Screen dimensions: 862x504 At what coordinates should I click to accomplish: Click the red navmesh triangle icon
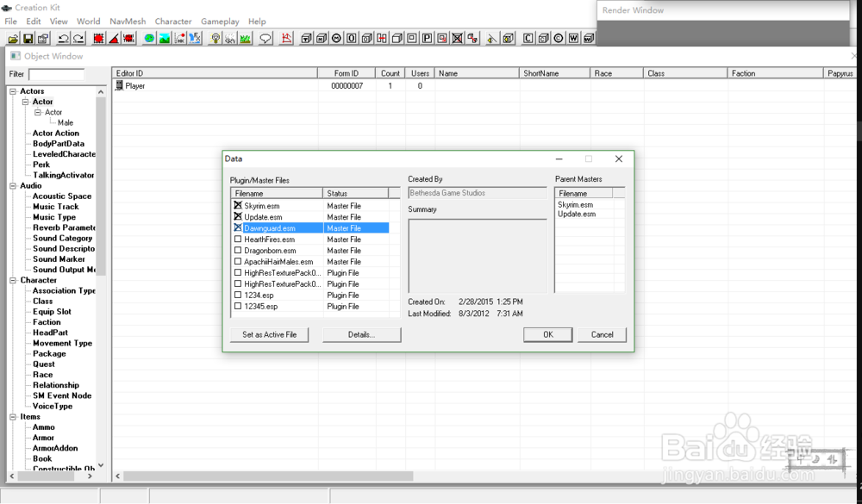tap(286, 39)
